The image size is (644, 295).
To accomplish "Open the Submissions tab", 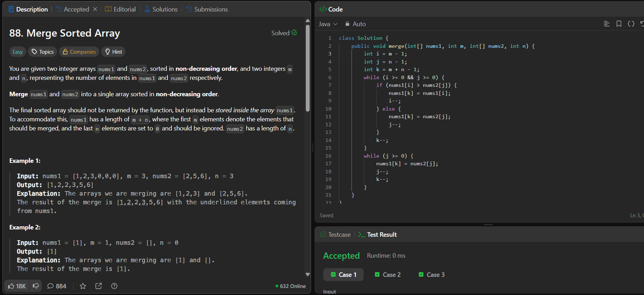I will point(206,9).
